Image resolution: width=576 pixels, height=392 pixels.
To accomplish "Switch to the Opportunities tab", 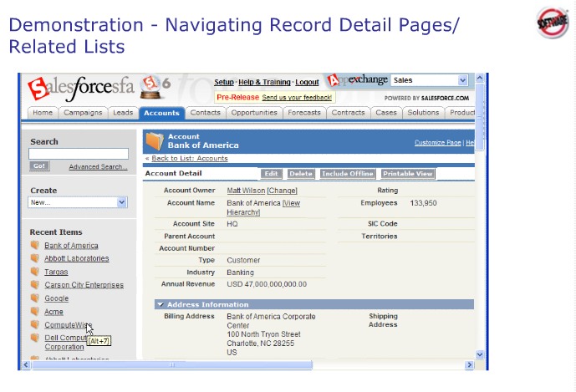I will (254, 113).
